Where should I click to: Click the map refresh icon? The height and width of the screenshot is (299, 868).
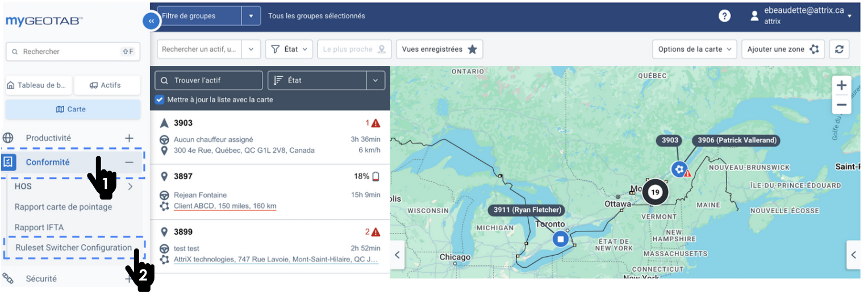[838, 49]
